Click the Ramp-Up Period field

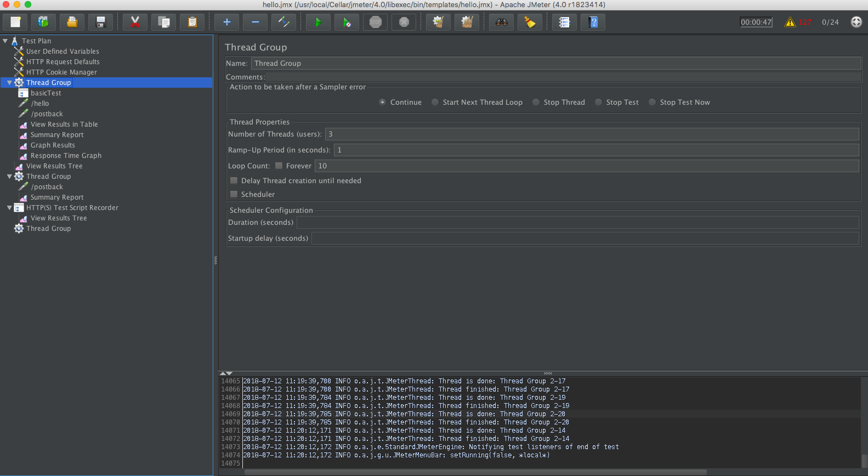(596, 150)
